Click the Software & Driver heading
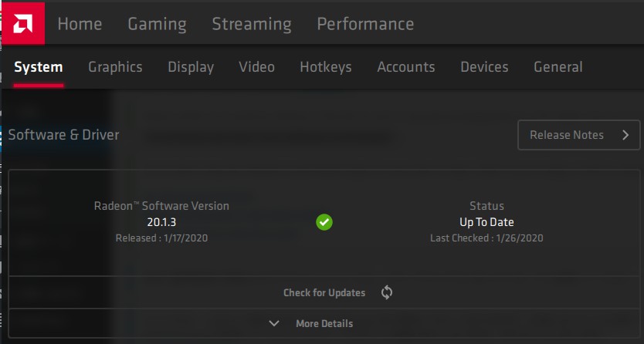Screen dimensions: 644x344 (x=63, y=134)
